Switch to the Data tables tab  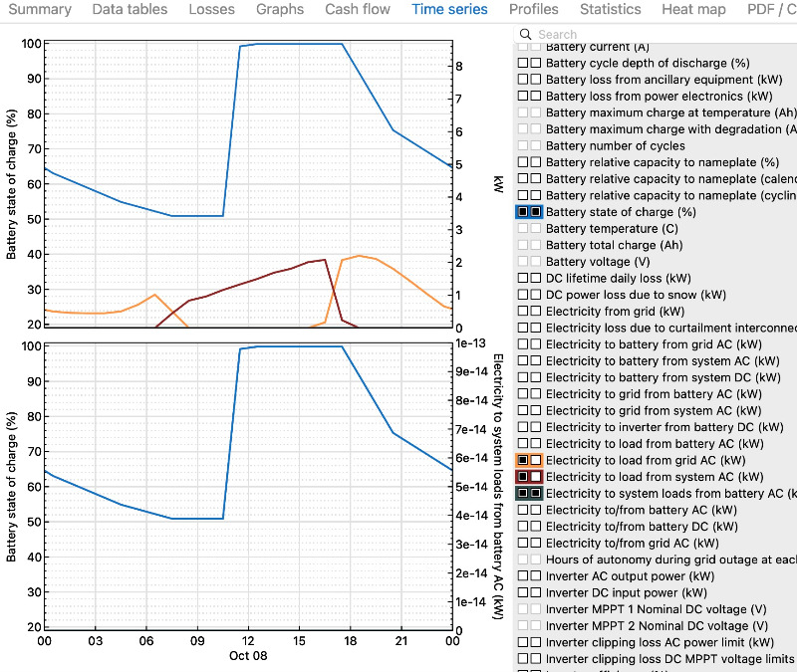[131, 10]
